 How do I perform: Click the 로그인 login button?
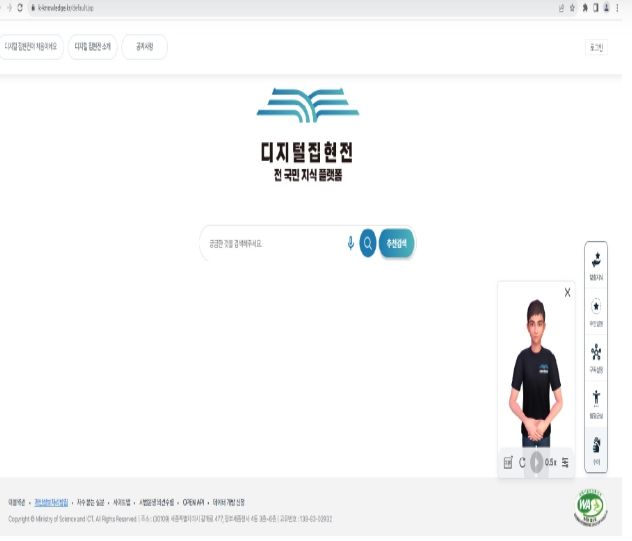pyautogui.click(x=596, y=48)
